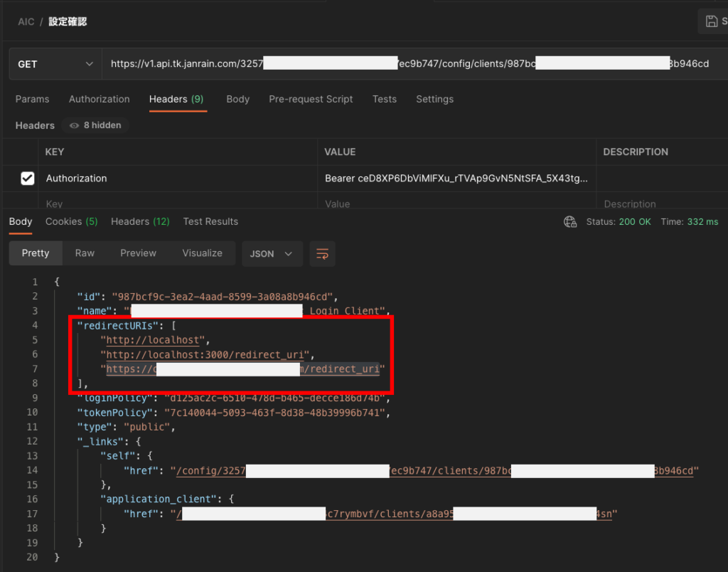The width and height of the screenshot is (728, 572).
Task: Open the Pre-request Script tab
Action: (311, 99)
